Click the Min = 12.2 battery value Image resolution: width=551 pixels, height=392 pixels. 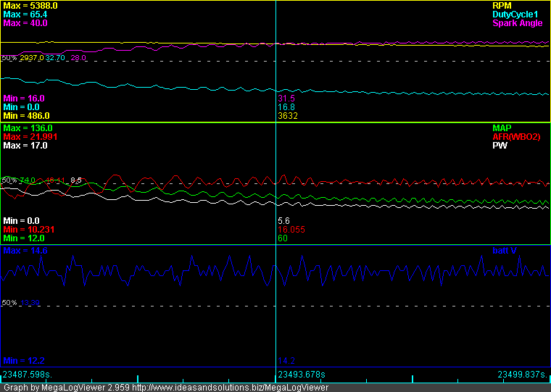tap(23, 360)
